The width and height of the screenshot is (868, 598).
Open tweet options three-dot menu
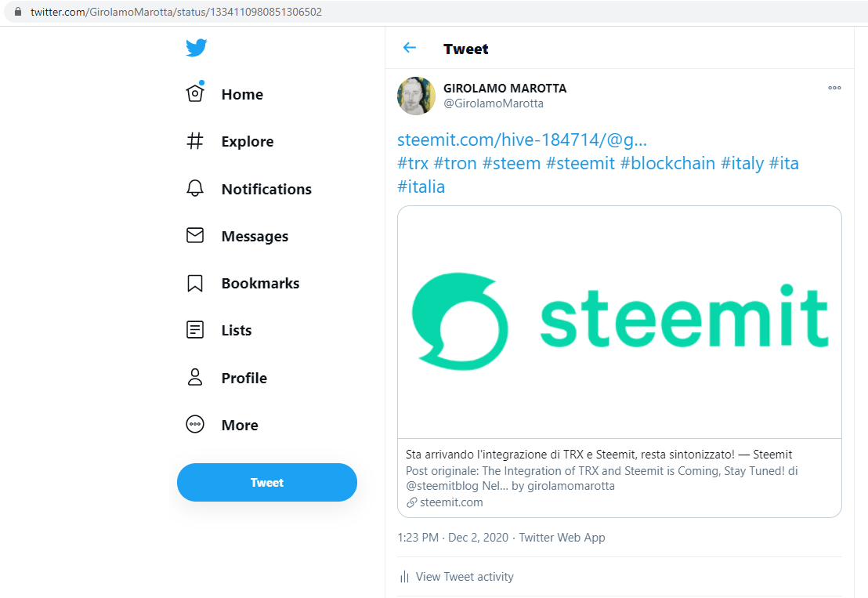click(834, 88)
